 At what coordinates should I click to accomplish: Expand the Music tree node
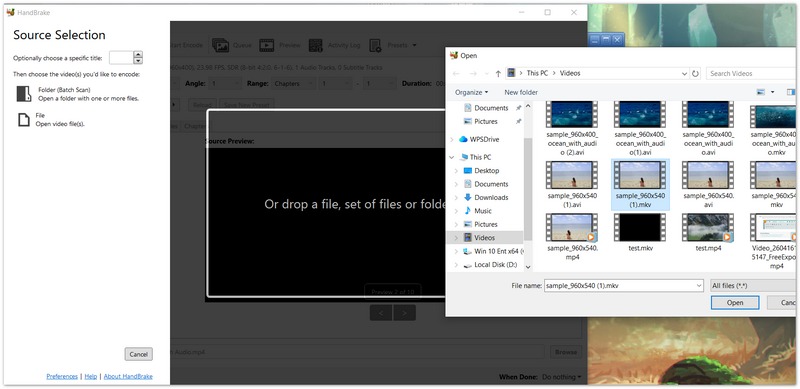tap(456, 211)
